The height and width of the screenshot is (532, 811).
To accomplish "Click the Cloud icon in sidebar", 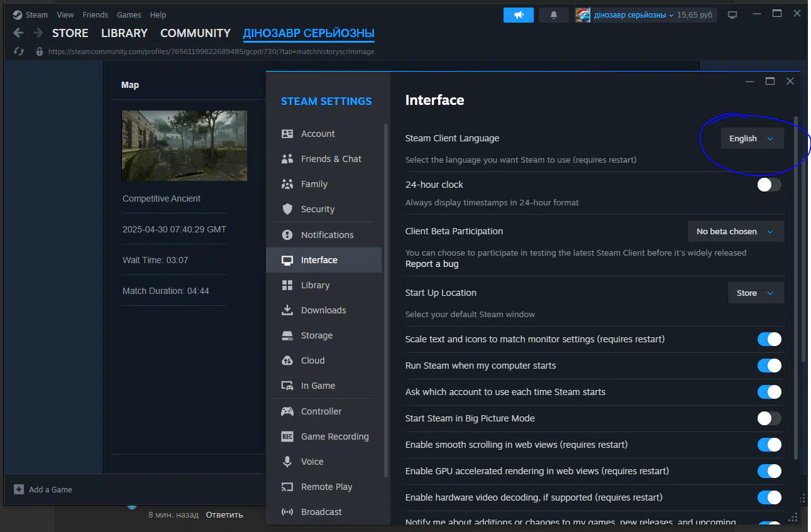I will click(287, 361).
